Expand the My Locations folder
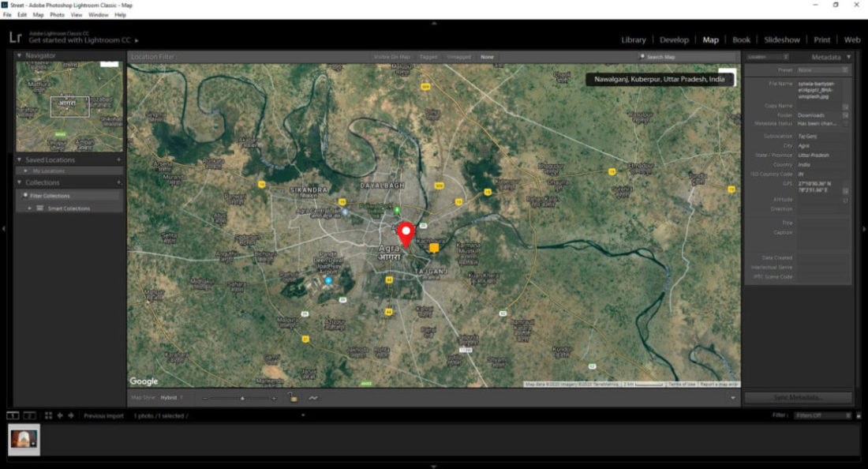 [x=25, y=171]
